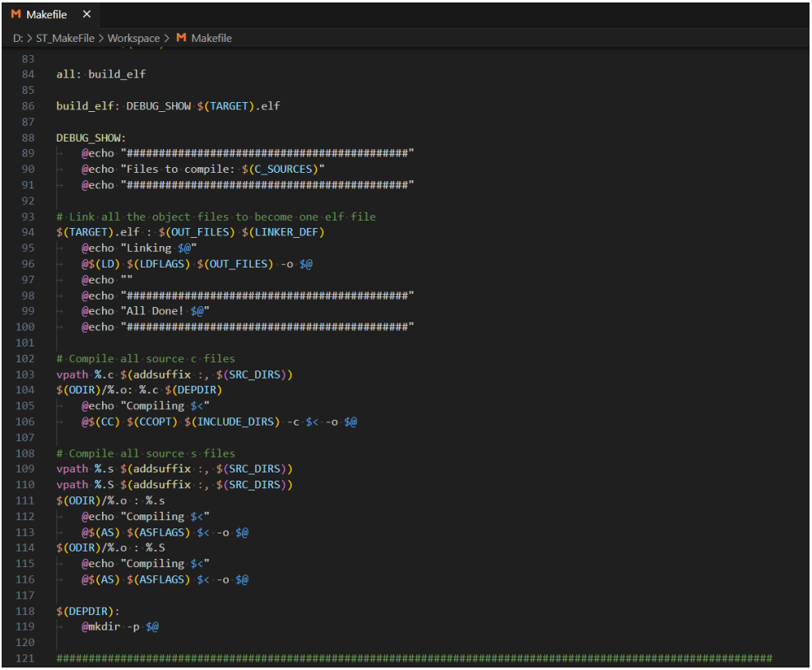
Task: Open Workspace folder in the breadcrumb
Action: pyautogui.click(x=133, y=39)
